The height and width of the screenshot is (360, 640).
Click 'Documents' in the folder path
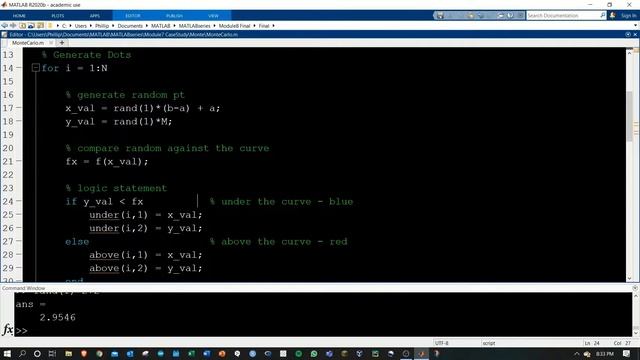coord(130,26)
